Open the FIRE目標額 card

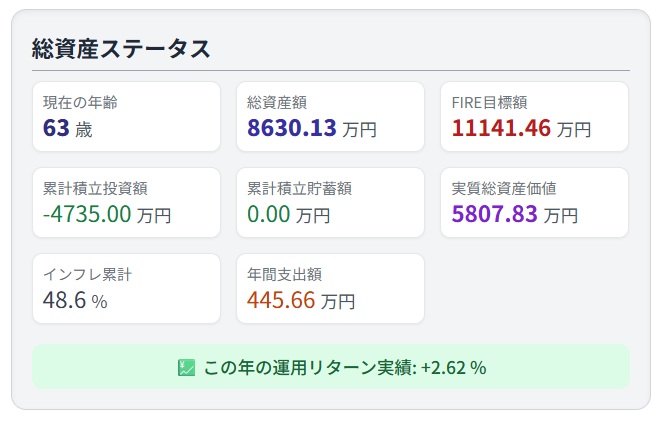(534, 117)
